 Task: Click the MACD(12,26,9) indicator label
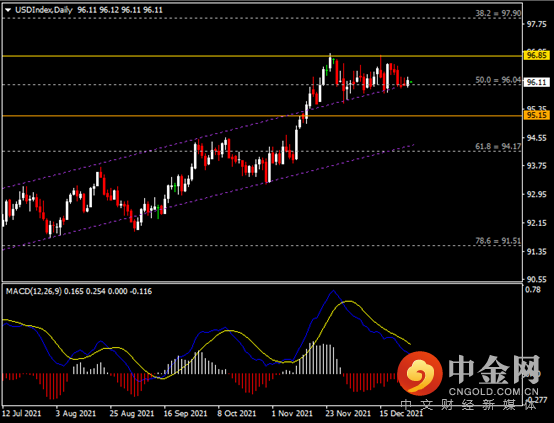pyautogui.click(x=34, y=292)
